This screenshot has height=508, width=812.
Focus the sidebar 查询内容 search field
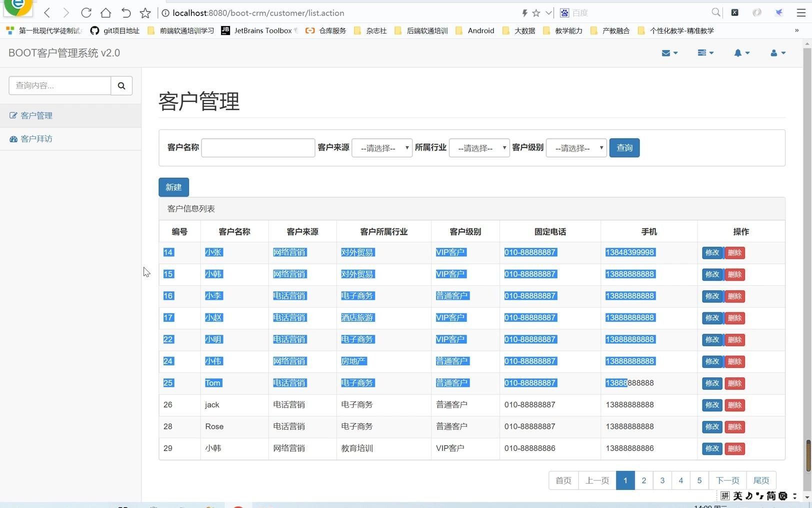(60, 86)
